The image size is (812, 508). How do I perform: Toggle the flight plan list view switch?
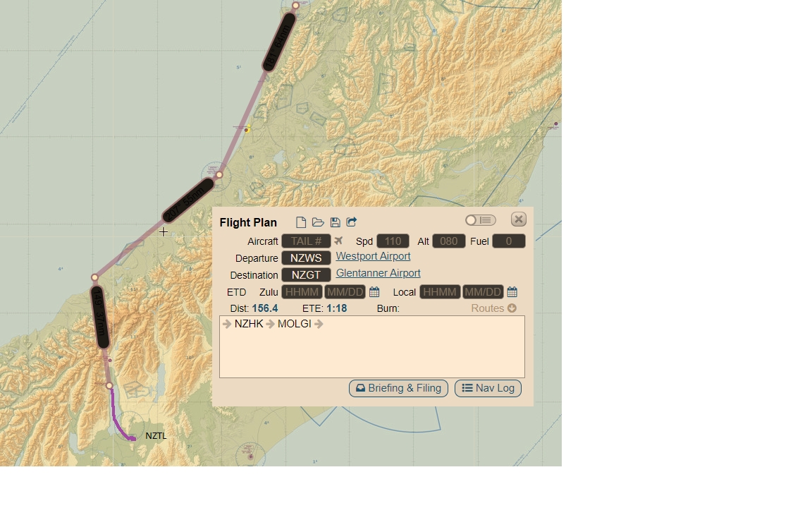[x=481, y=220]
